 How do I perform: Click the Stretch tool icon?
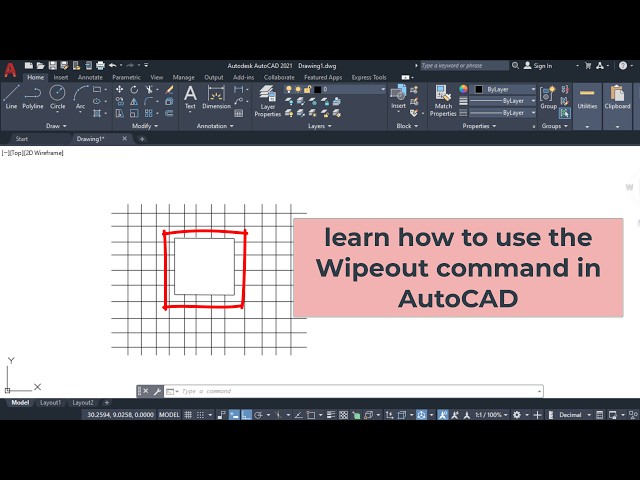click(x=120, y=113)
